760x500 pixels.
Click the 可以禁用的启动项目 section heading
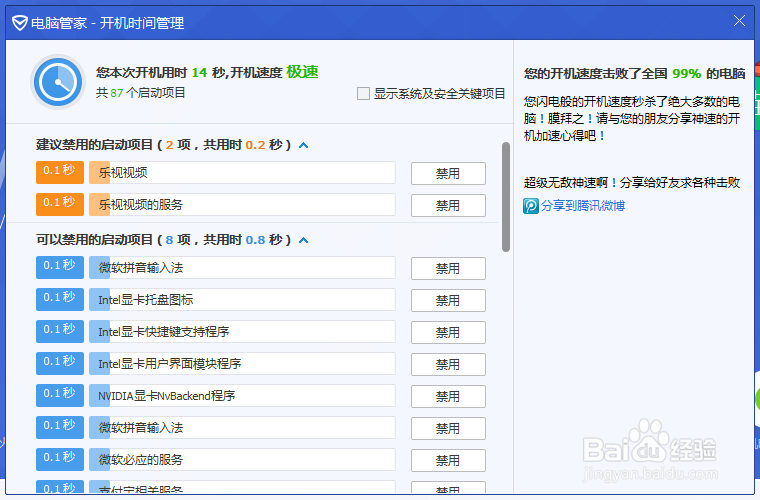[x=163, y=240]
